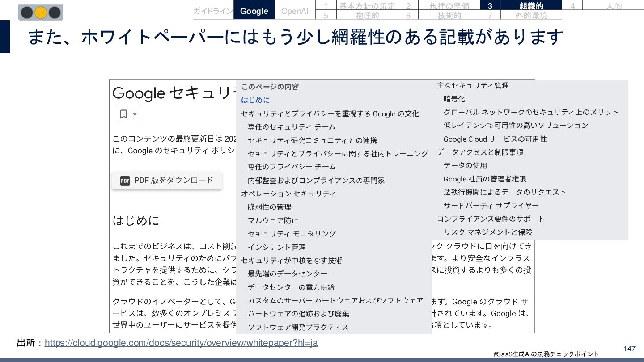This screenshot has width=644, height=362.
Task: Click グローバル ネットワークのセキュリティ上のメリット entry
Action: click(x=531, y=112)
